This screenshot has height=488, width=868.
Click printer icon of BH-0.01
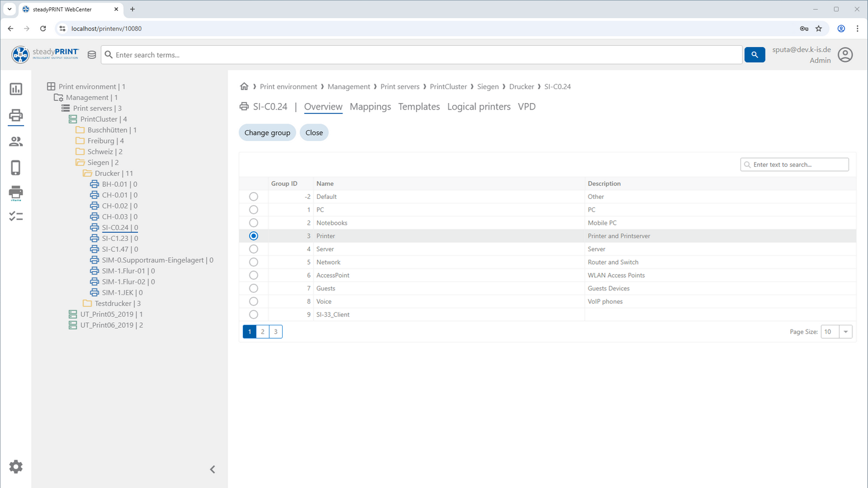coord(95,184)
